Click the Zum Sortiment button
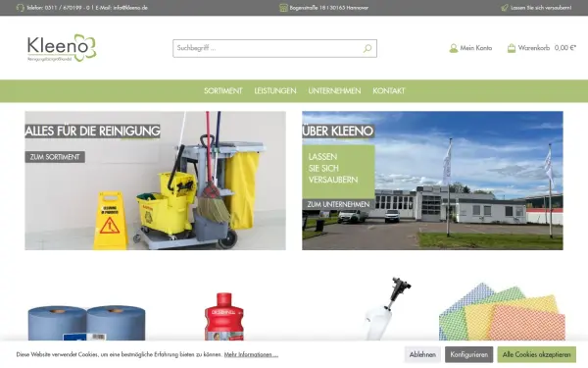This screenshot has height=368, width=588. pyautogui.click(x=55, y=157)
